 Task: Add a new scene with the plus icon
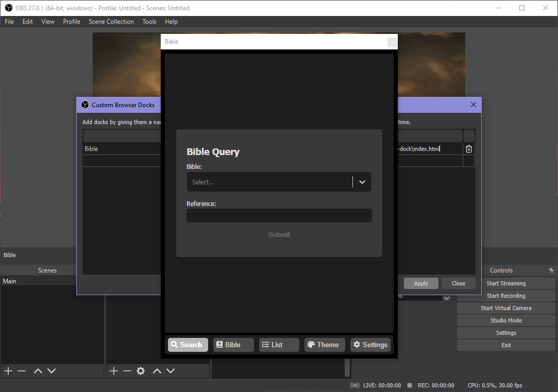(8, 370)
